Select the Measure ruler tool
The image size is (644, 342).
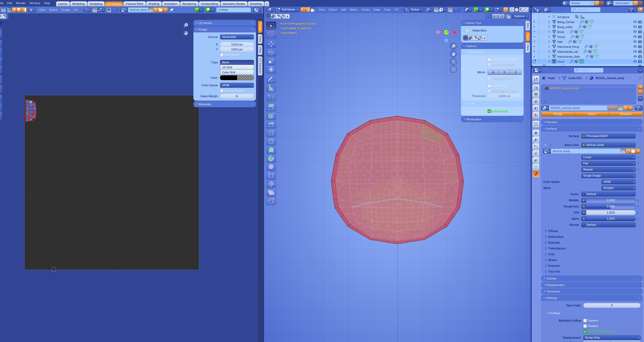(271, 88)
